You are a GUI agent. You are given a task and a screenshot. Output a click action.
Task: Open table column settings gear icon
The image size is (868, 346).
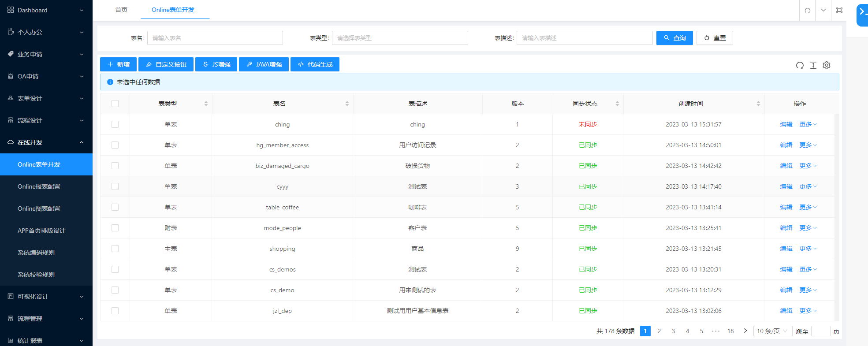pos(827,65)
